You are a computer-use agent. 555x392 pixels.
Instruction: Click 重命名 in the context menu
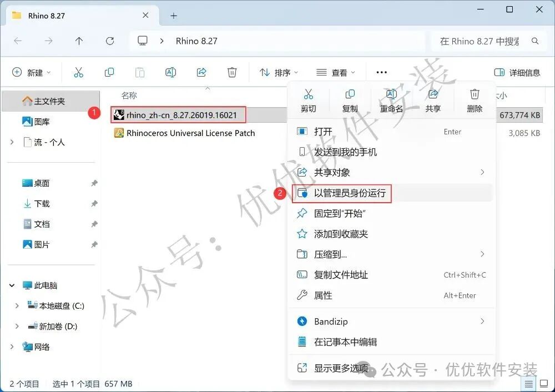tap(391, 101)
